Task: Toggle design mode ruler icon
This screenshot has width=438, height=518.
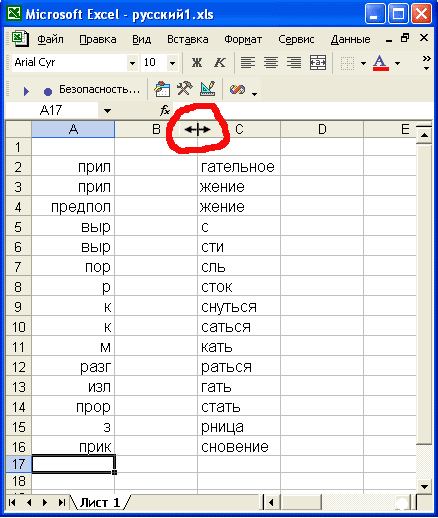Action: tap(207, 89)
